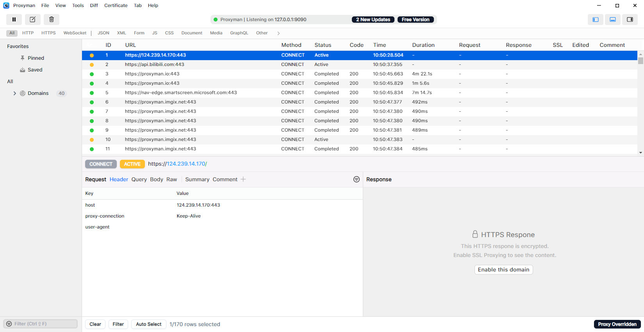Click the Pinned pin icon
644x332 pixels.
pyautogui.click(x=23, y=58)
